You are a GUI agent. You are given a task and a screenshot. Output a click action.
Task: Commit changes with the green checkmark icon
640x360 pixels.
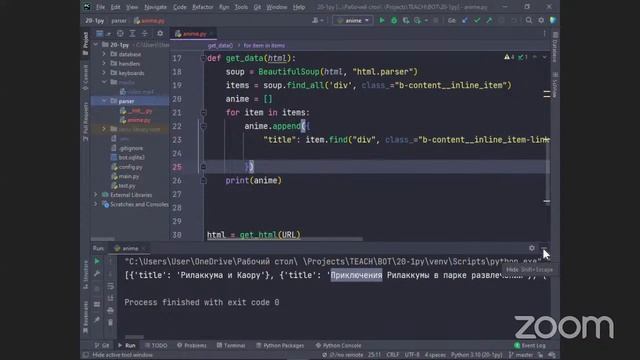click(x=477, y=20)
